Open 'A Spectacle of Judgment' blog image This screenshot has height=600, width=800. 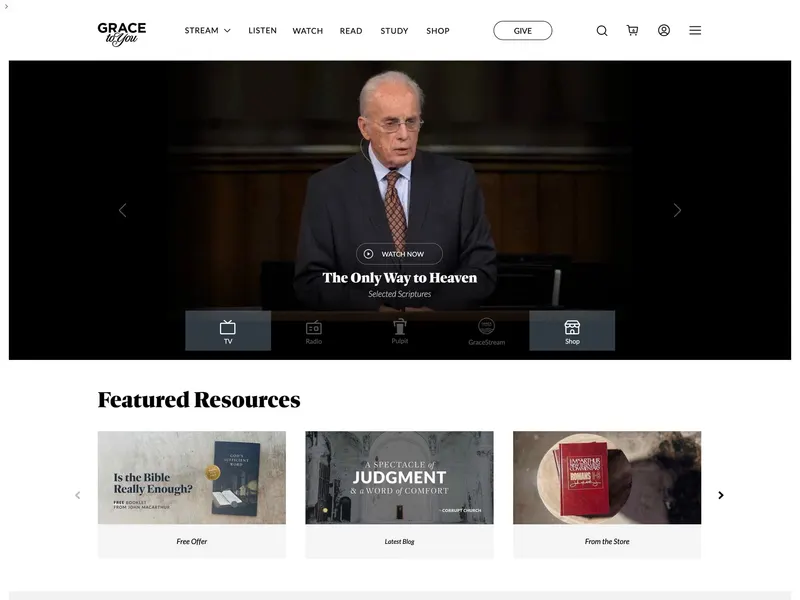399,478
